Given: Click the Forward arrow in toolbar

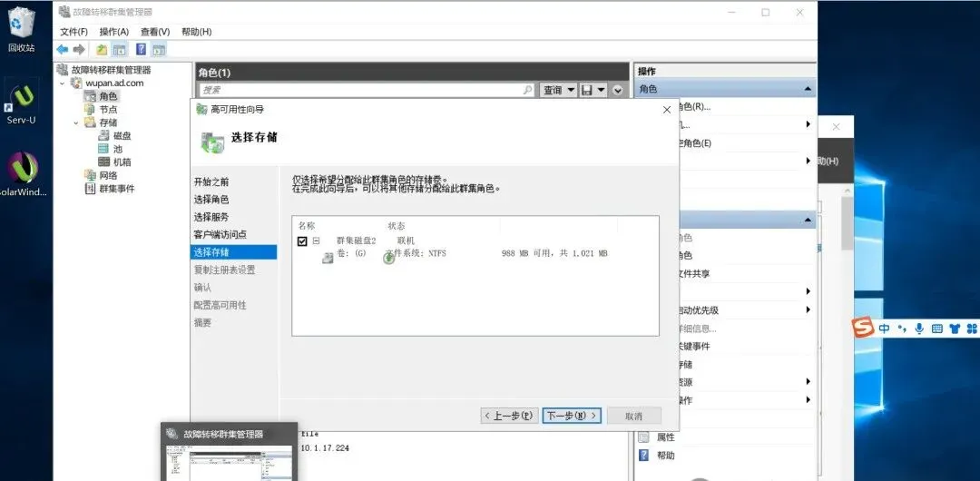Looking at the screenshot, I should (79, 49).
